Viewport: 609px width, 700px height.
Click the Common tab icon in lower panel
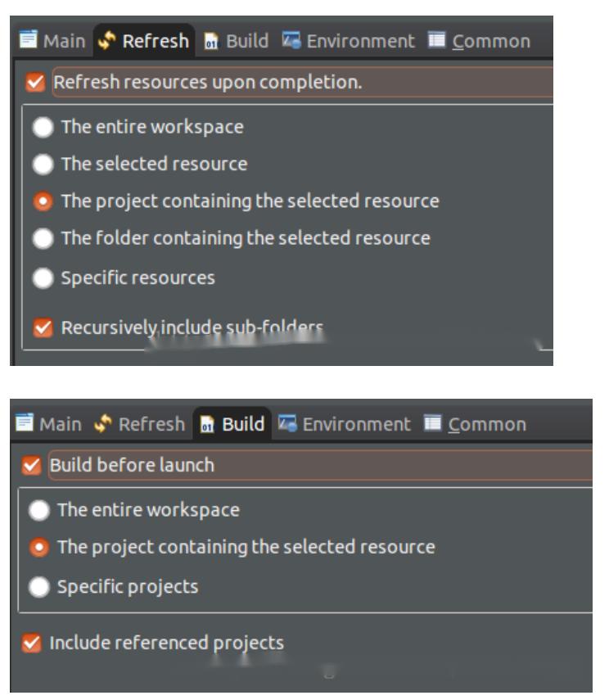[x=434, y=423]
